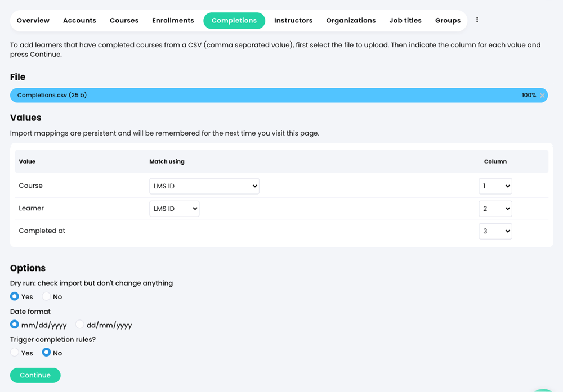Open the Learner match using dropdown
563x392 pixels.
click(x=175, y=208)
